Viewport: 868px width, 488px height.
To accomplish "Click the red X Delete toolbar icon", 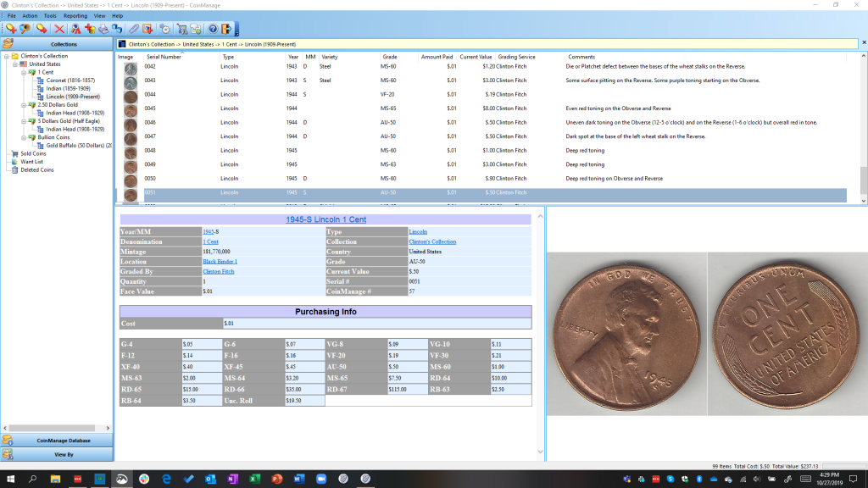I will (58, 29).
